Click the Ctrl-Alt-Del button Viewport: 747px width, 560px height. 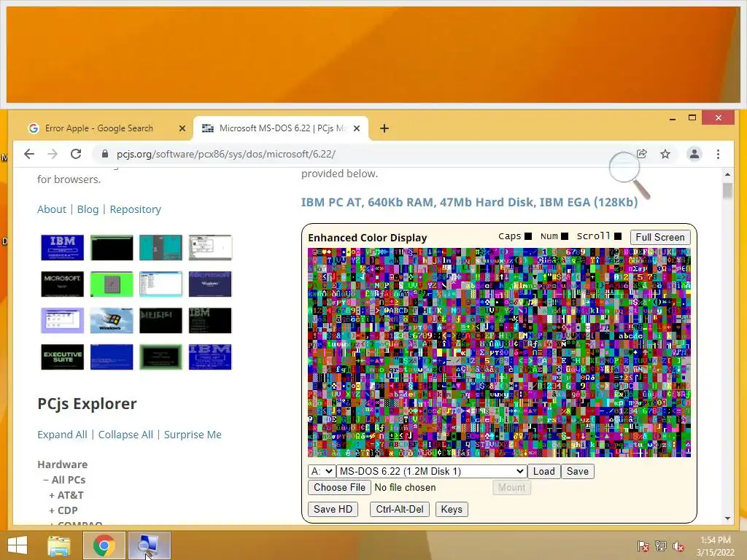(400, 509)
